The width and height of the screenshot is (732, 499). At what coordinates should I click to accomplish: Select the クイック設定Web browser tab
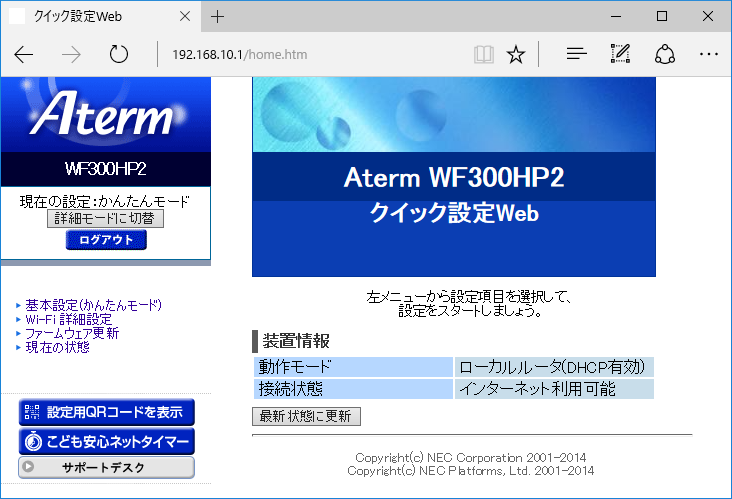click(90, 17)
